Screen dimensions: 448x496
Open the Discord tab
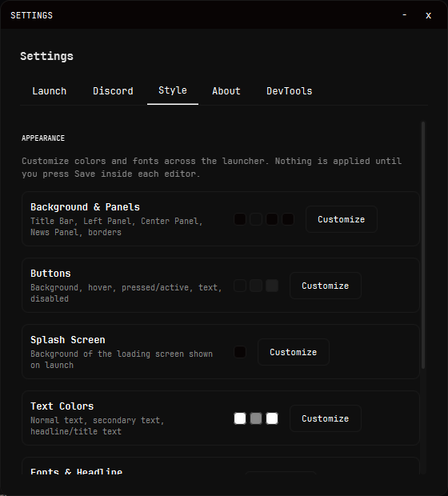[x=113, y=91]
